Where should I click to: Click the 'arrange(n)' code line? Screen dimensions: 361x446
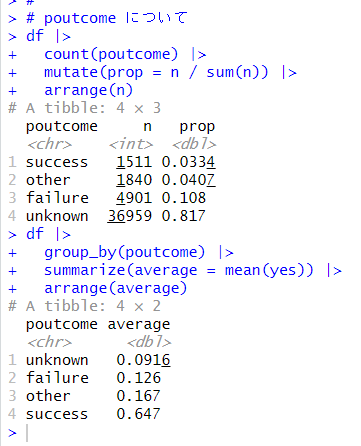click(x=89, y=90)
